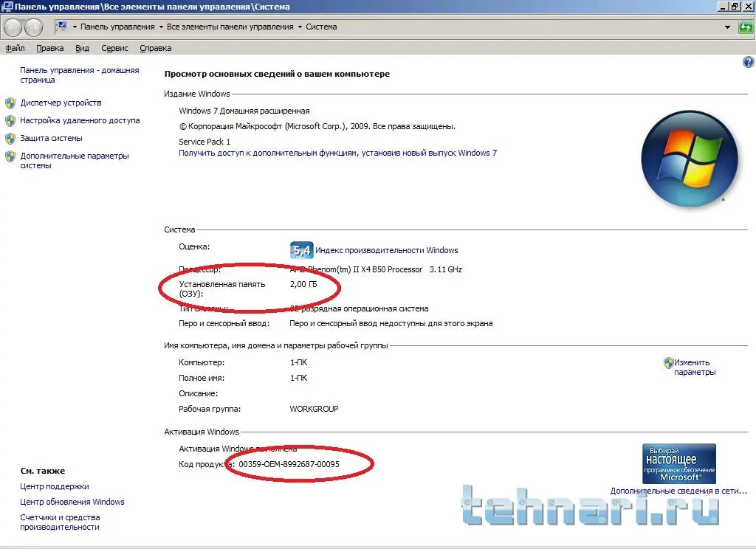Click the Microsoft Corp. 2009 copyright text

(x=317, y=126)
